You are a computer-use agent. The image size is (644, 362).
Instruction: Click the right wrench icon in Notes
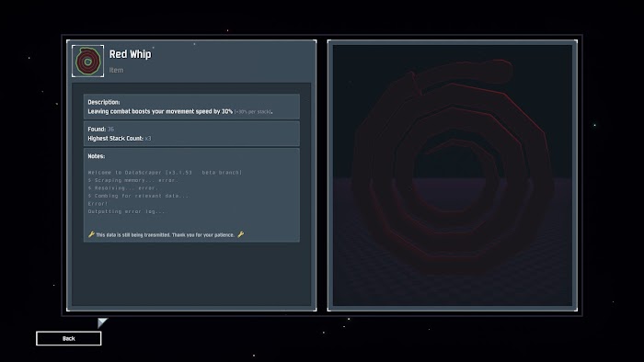click(x=241, y=234)
